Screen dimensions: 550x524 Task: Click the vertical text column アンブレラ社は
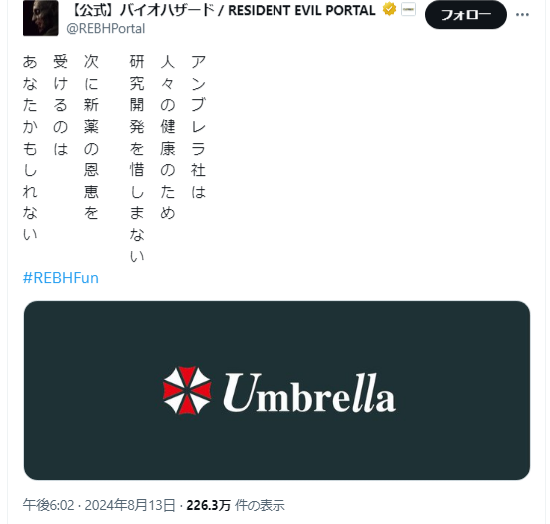198,127
